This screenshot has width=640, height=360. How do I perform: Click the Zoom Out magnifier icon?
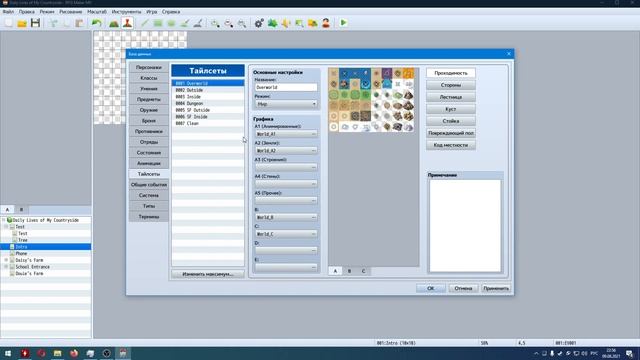[x=229, y=23]
